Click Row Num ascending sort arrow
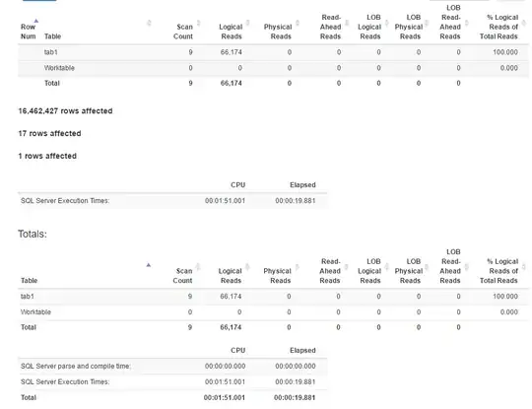 pos(36,21)
